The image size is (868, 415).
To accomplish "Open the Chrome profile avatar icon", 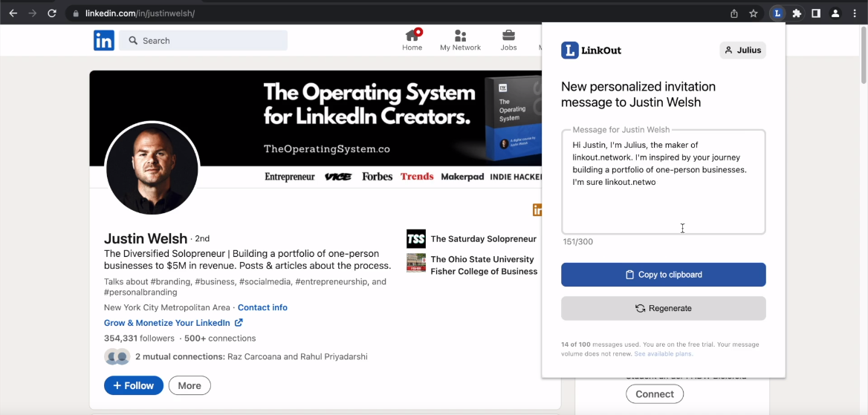I will (835, 13).
